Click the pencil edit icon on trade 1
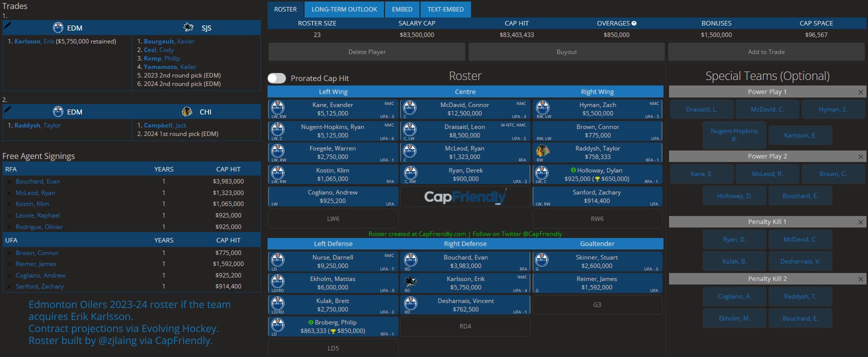The width and height of the screenshot is (868, 357). pyautogui.click(x=7, y=24)
